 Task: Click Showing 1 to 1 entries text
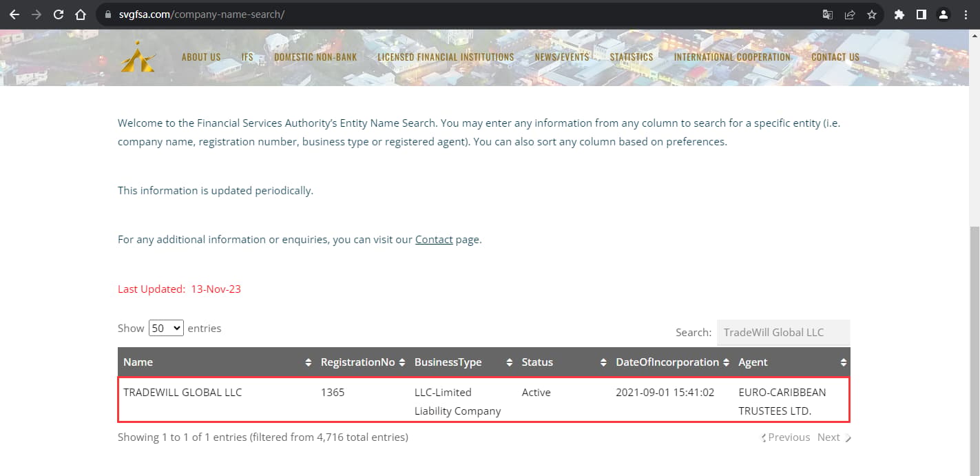pos(263,437)
